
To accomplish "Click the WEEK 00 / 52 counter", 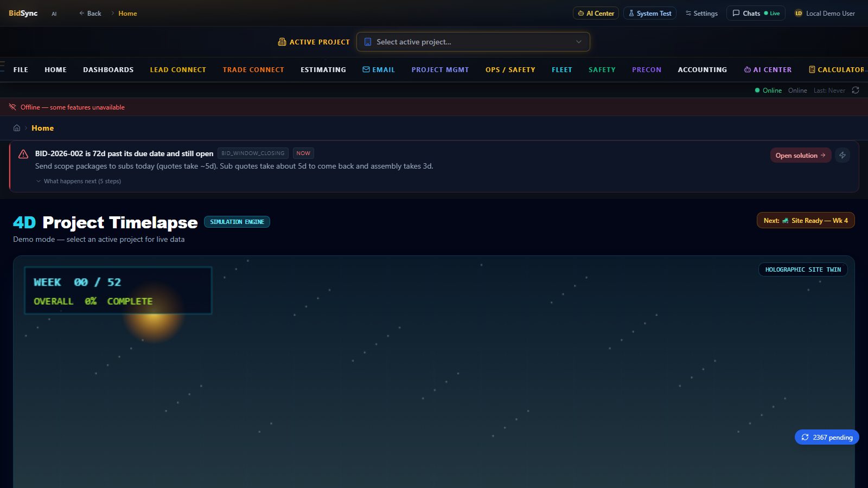I will (77, 282).
